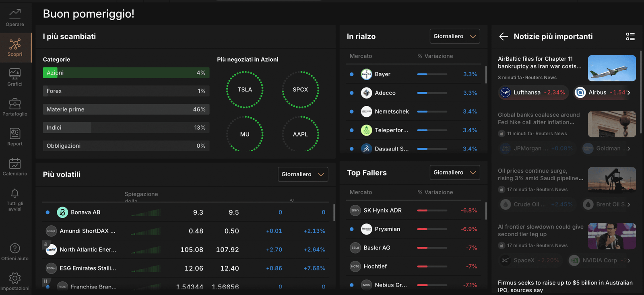Go back using the news arrow
This screenshot has height=295, width=644.
coord(504,37)
